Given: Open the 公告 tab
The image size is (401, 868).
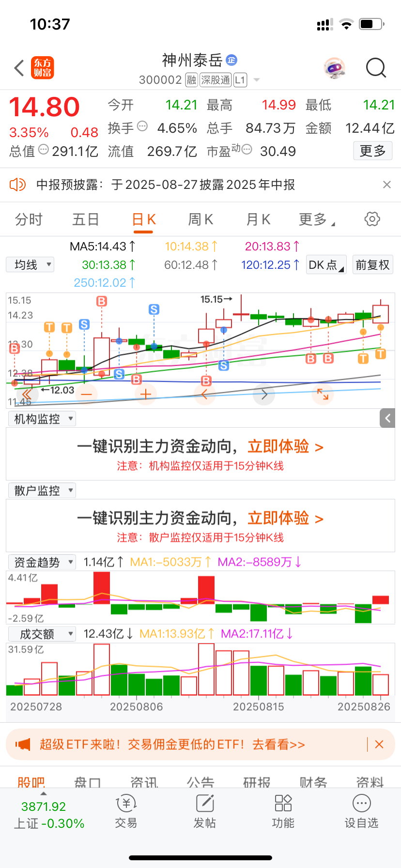Looking at the screenshot, I should [200, 782].
